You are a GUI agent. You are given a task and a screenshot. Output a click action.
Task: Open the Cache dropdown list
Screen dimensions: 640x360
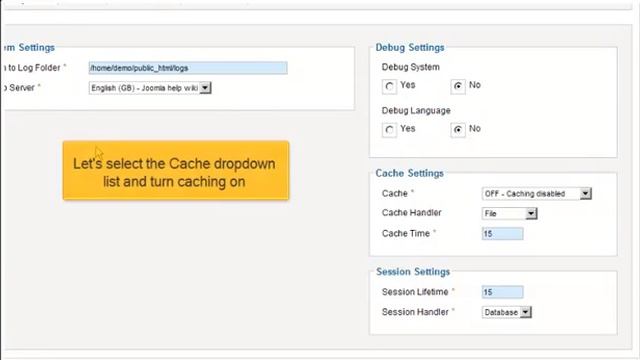[x=536, y=193]
